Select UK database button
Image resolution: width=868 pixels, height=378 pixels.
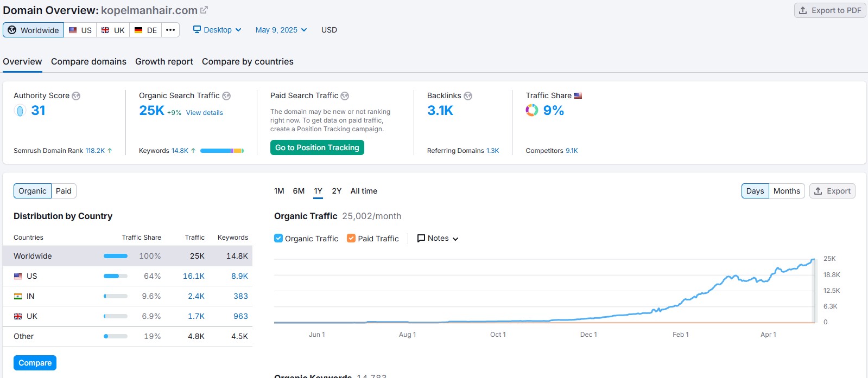click(x=113, y=30)
